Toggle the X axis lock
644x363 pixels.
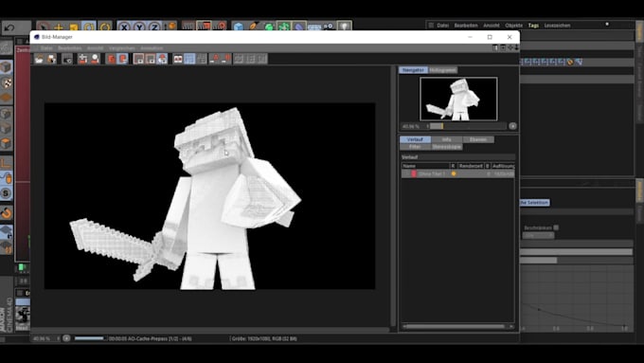click(124, 27)
